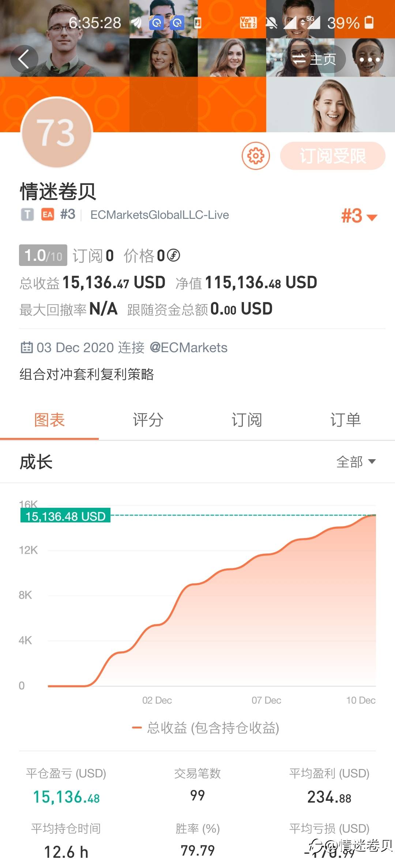Viewport: 395px width, 868px height.
Task: Open the three-dots more options menu
Action: point(369,59)
